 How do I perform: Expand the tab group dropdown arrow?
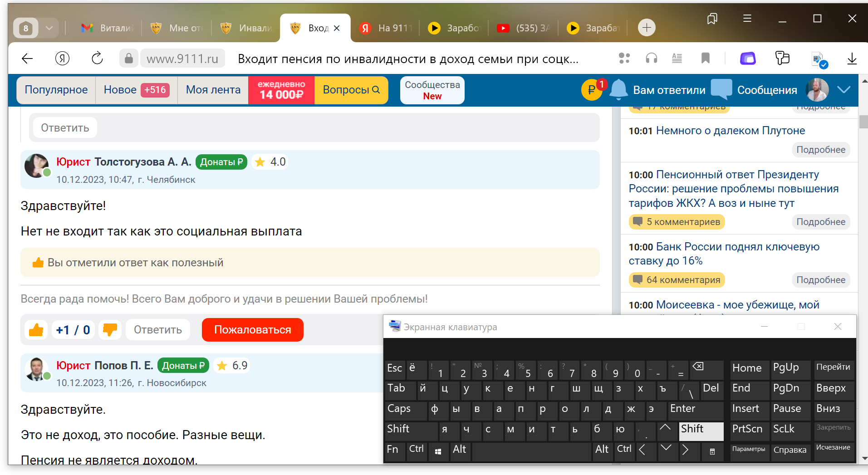tap(49, 28)
